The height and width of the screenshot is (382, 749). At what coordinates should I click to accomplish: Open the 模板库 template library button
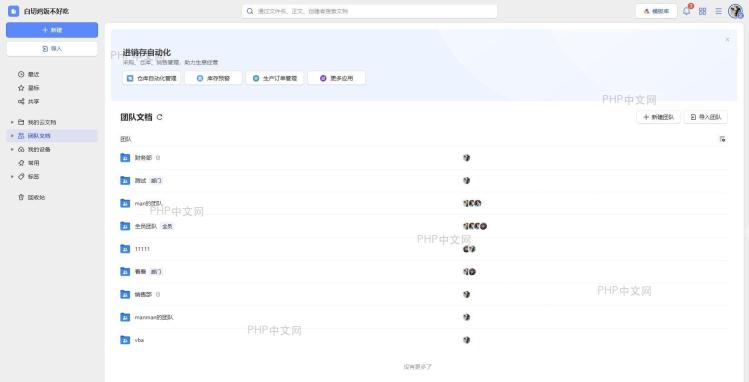[x=656, y=11]
